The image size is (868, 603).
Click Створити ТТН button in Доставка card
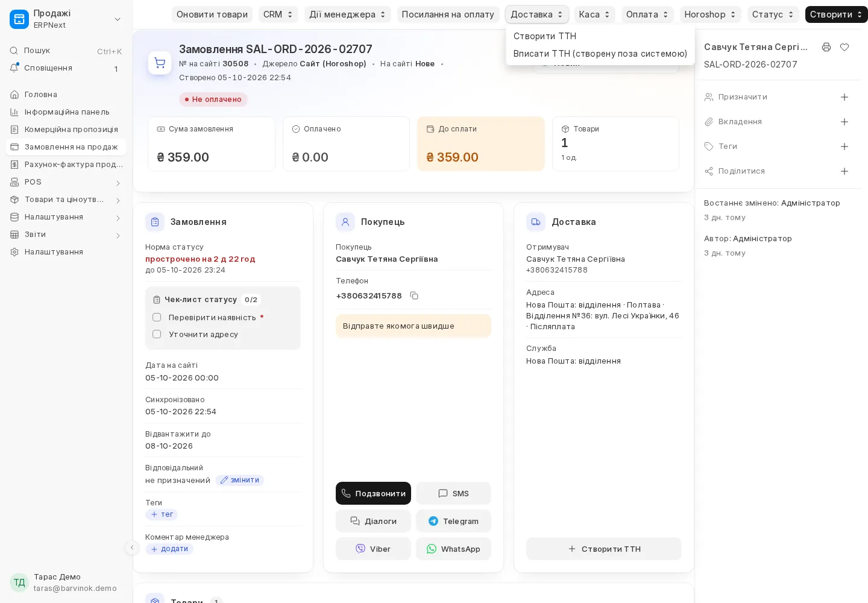click(x=603, y=549)
